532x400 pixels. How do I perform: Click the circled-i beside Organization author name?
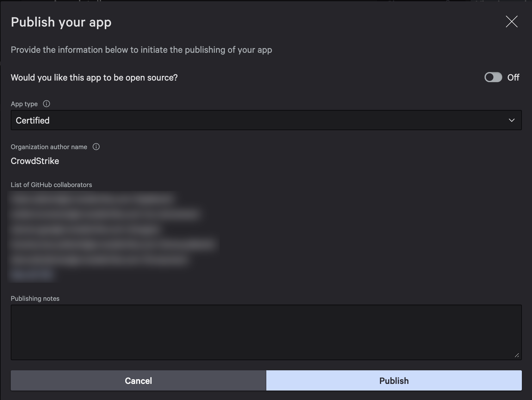click(96, 147)
